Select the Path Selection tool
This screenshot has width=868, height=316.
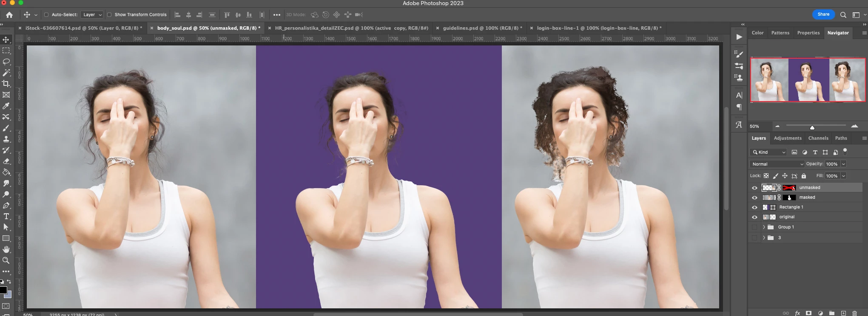coord(6,227)
